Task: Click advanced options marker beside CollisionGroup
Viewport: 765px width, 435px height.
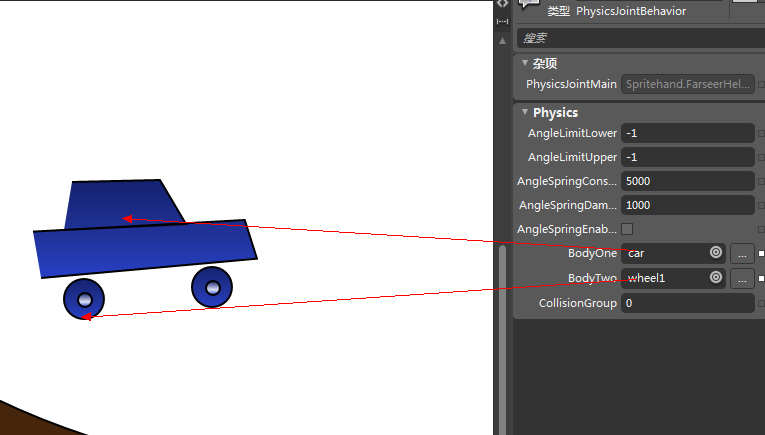Action: tap(761, 303)
